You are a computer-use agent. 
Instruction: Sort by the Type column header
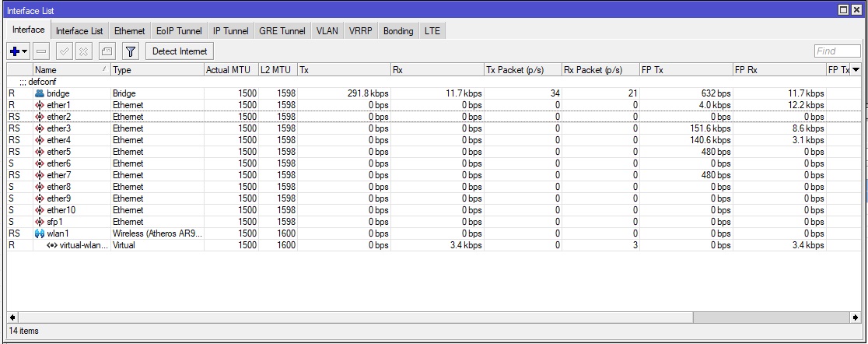[x=157, y=70]
